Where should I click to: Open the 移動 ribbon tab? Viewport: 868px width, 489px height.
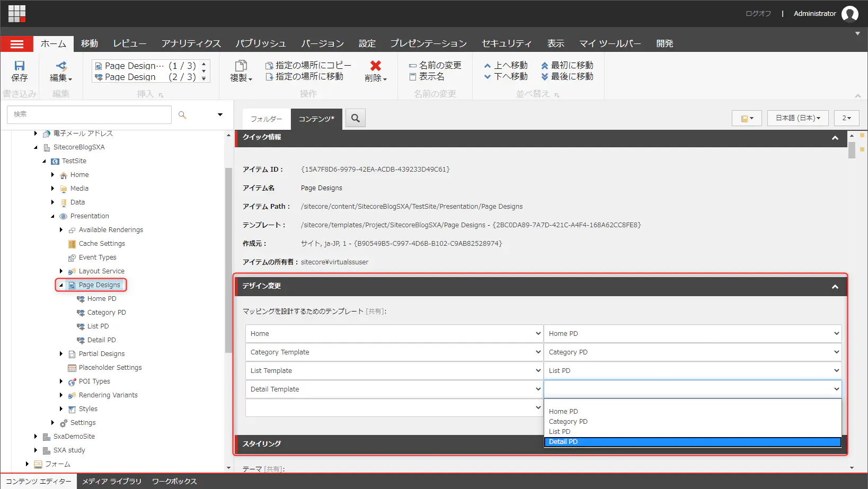(x=90, y=43)
